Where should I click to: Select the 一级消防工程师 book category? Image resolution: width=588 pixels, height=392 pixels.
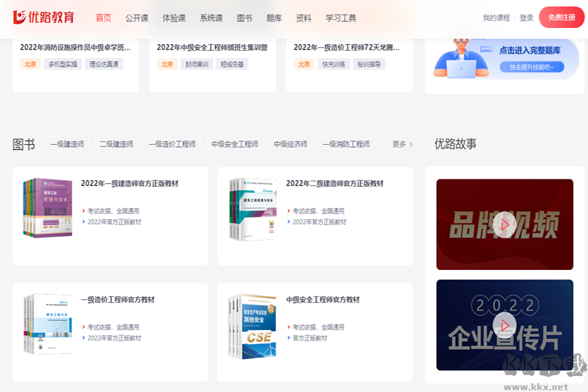(346, 144)
